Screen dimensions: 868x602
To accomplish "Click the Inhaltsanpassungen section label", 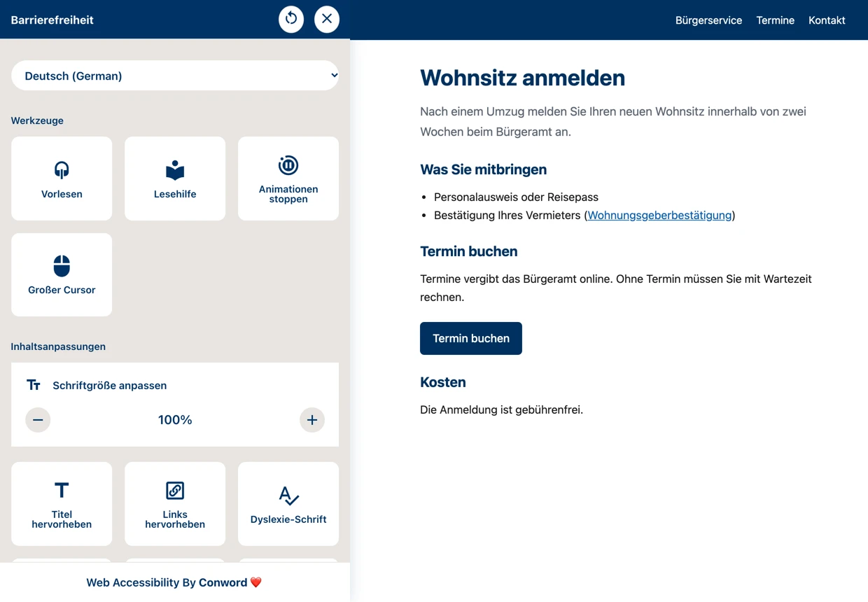I will (58, 346).
